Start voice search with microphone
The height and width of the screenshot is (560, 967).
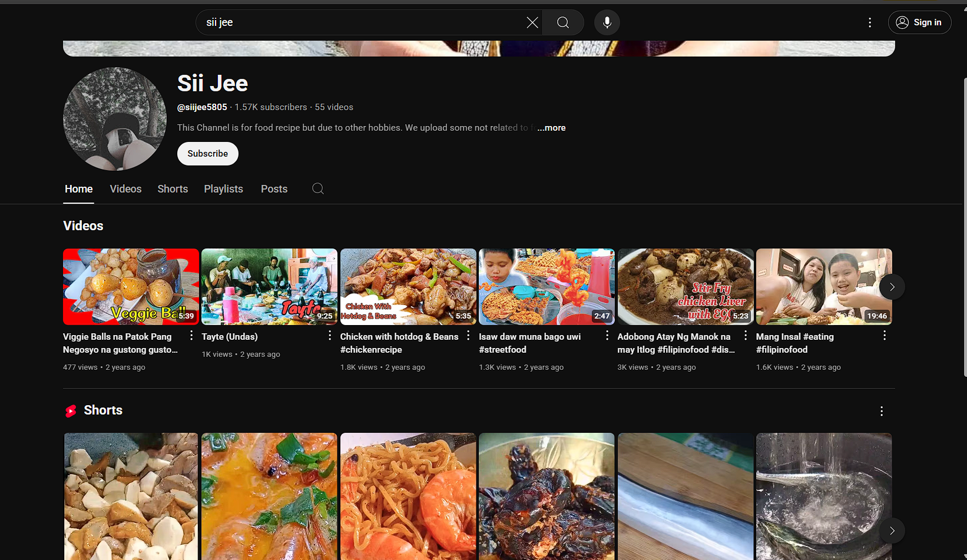607,22
